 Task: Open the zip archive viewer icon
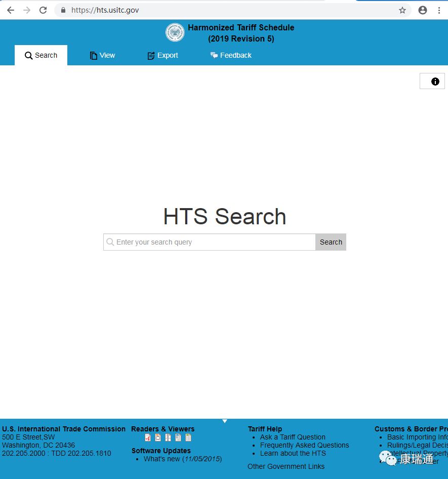pyautogui.click(x=168, y=437)
